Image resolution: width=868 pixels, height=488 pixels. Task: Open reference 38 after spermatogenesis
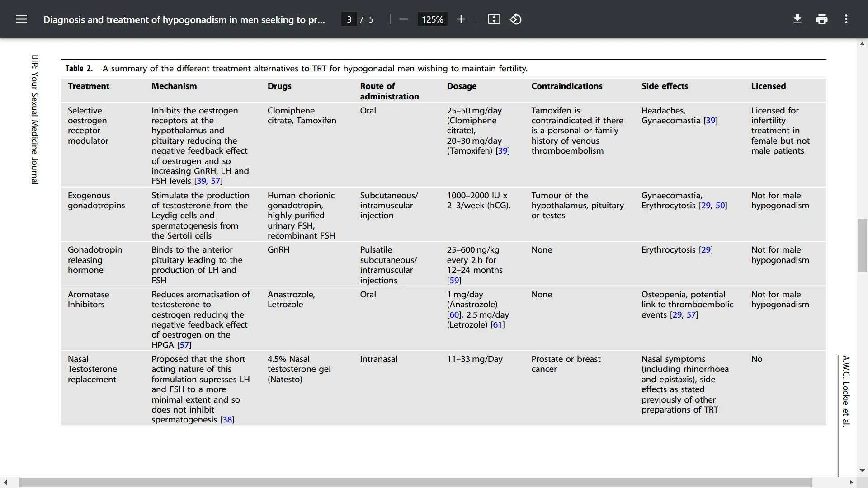(x=227, y=420)
